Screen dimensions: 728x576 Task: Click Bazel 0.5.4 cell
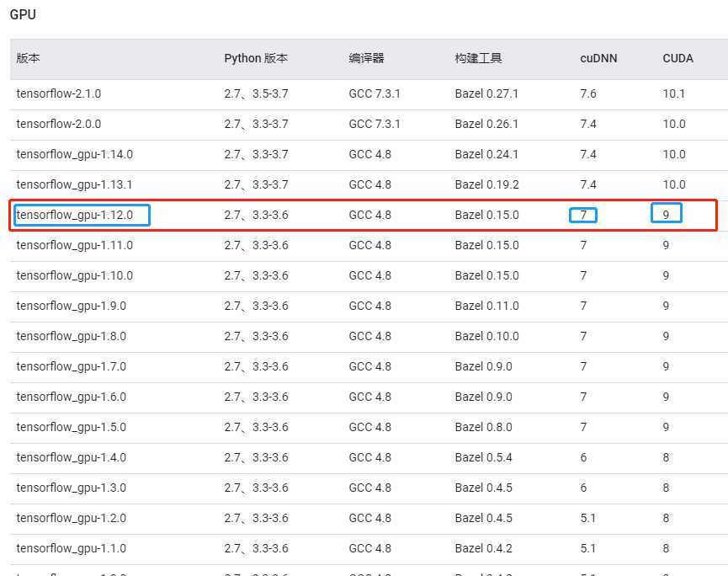click(x=483, y=457)
